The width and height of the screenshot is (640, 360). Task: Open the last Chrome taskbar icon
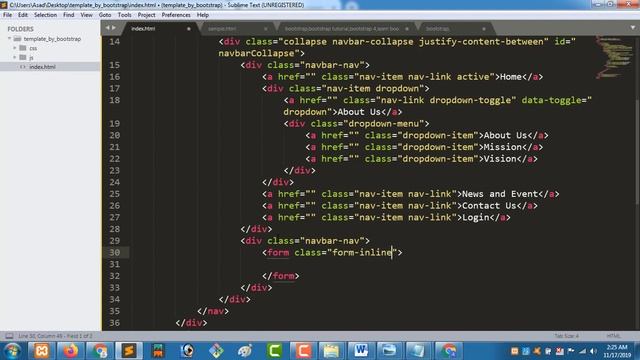click(x=449, y=351)
